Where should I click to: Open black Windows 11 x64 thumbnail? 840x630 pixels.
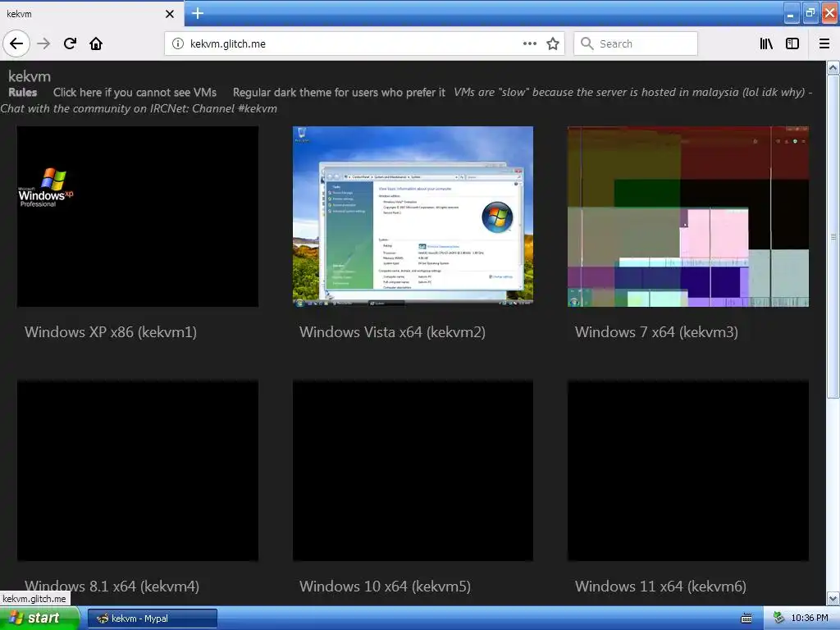pyautogui.click(x=688, y=470)
